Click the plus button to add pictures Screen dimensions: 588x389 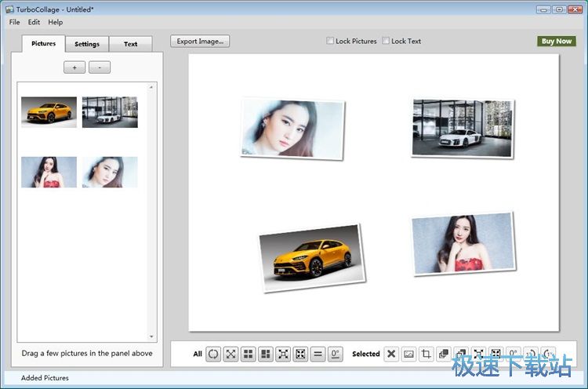tap(74, 67)
